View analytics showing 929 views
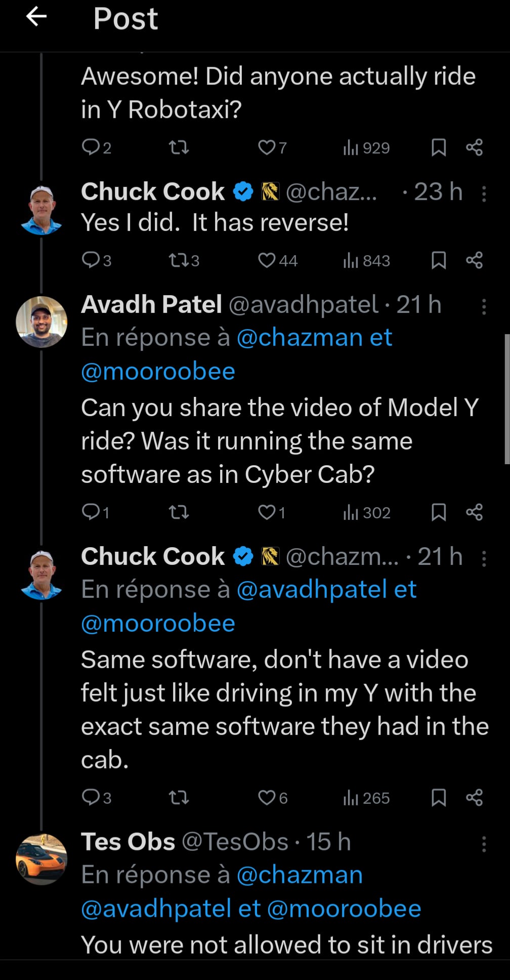Screen dimensions: 510x980 [366, 148]
